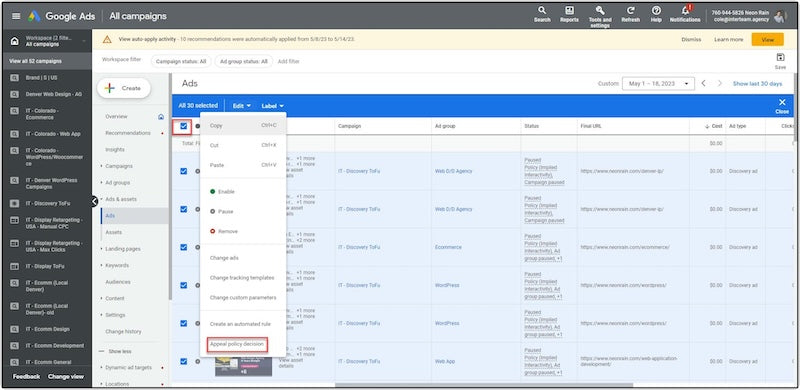Screen dimensions: 800x390
Task: Dismiss the auto-apply banner
Action: (x=691, y=39)
